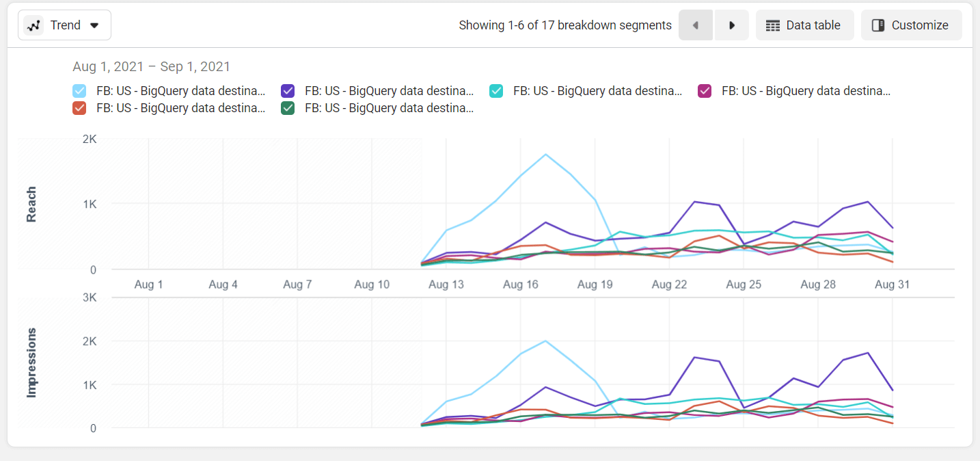Image resolution: width=980 pixels, height=461 pixels.
Task: Uncheck the purple segment checkbox
Action: (x=288, y=90)
